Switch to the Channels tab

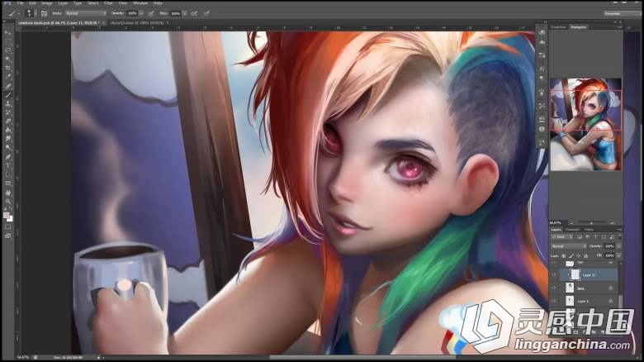pos(572,230)
